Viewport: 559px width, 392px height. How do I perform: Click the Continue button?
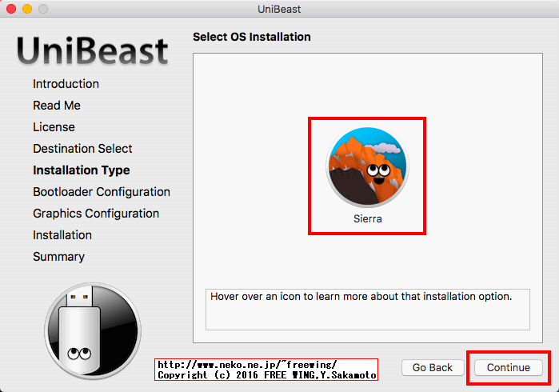[509, 367]
